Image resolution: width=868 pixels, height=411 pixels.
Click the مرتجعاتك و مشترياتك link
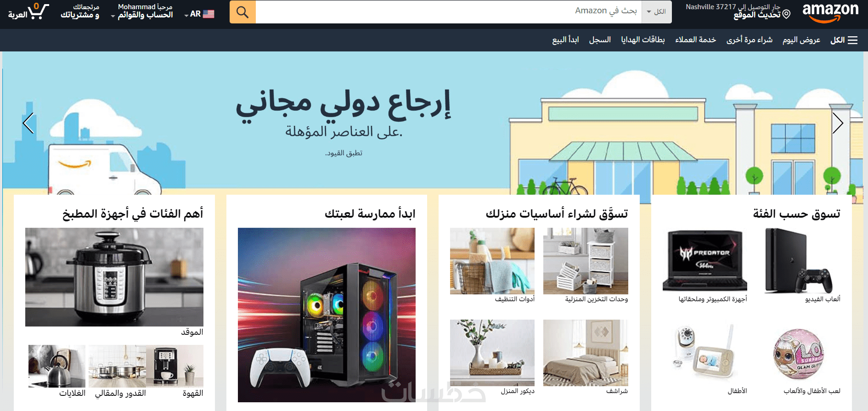(x=80, y=11)
